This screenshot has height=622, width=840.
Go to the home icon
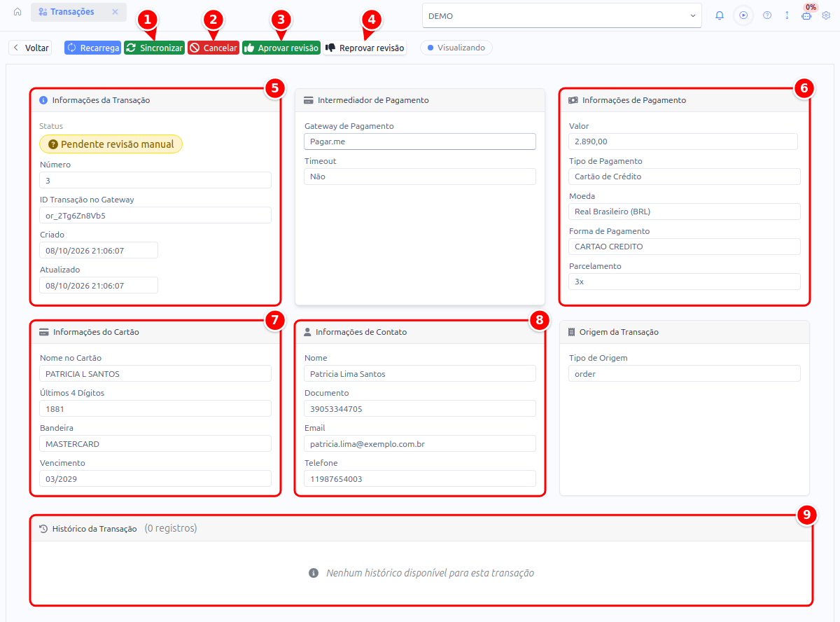point(17,13)
